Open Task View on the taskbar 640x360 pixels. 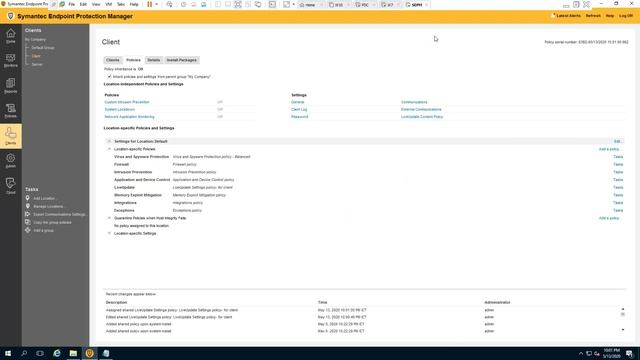tap(40, 353)
